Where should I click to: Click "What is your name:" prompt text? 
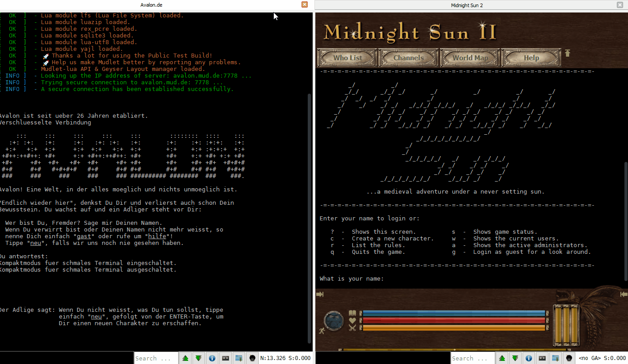[352, 279]
